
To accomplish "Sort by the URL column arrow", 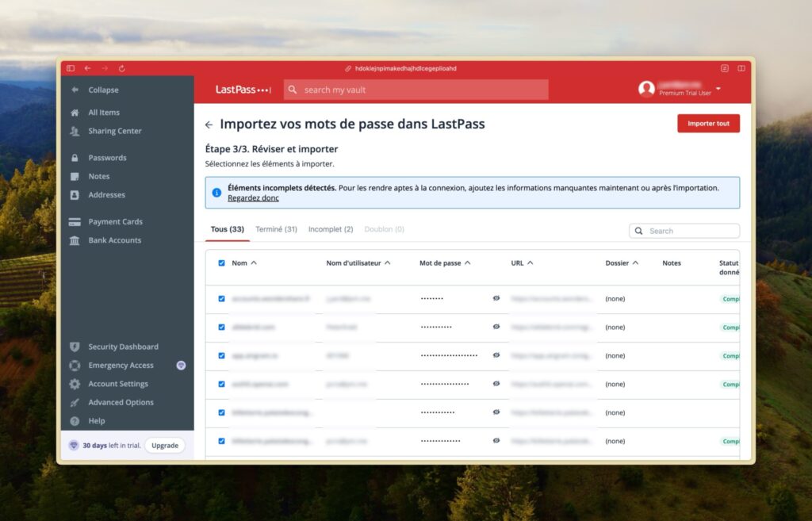I will coord(530,263).
